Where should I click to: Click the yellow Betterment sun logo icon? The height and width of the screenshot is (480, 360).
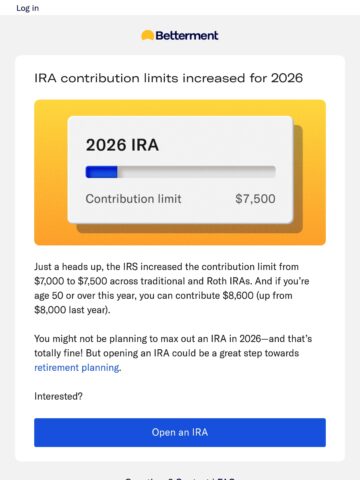pyautogui.click(x=147, y=35)
